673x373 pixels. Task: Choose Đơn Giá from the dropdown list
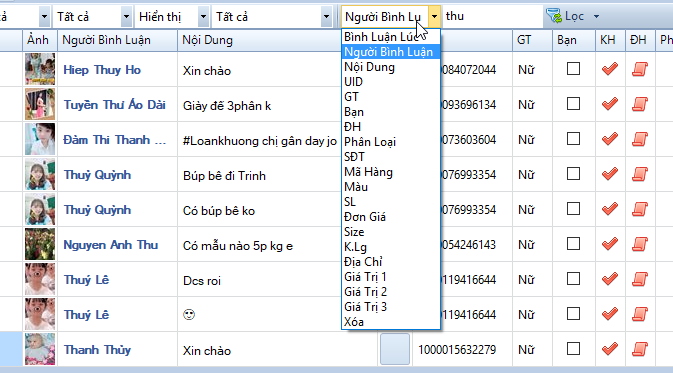coord(391,217)
